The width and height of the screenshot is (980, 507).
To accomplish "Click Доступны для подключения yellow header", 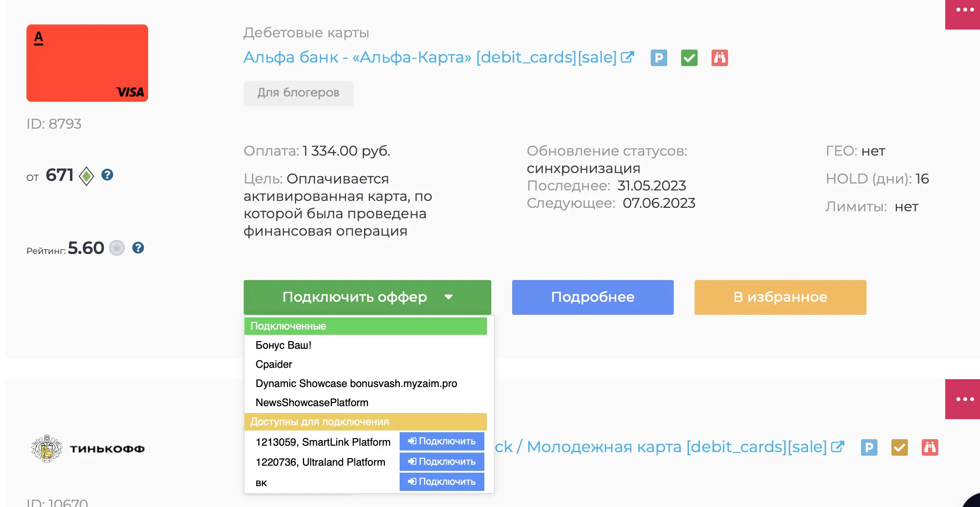I will (x=366, y=422).
